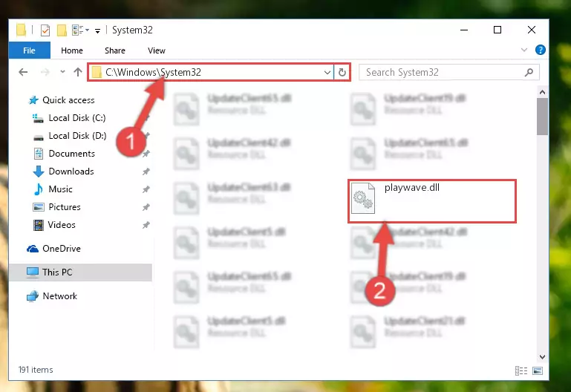Click the Videos film strip icon
The width and height of the screenshot is (571, 392).
[x=38, y=225]
